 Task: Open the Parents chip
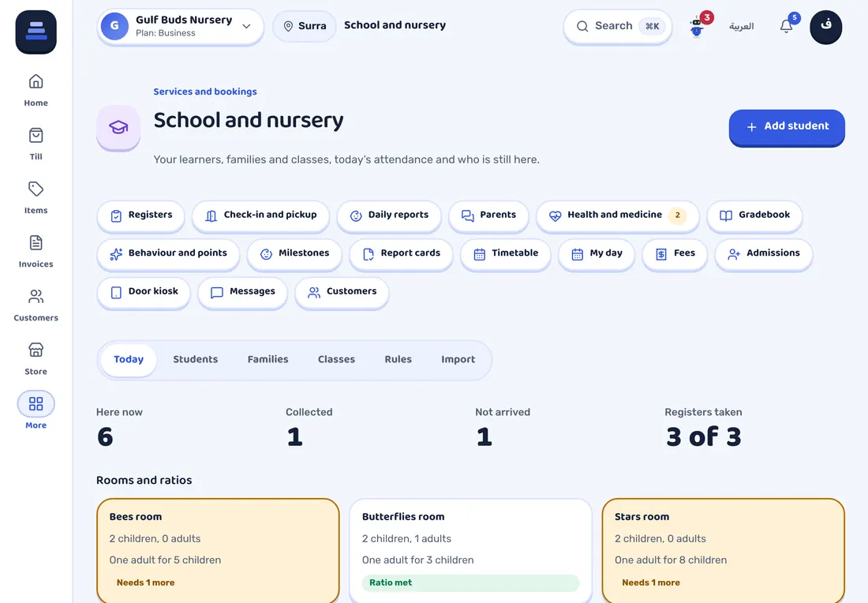(488, 215)
